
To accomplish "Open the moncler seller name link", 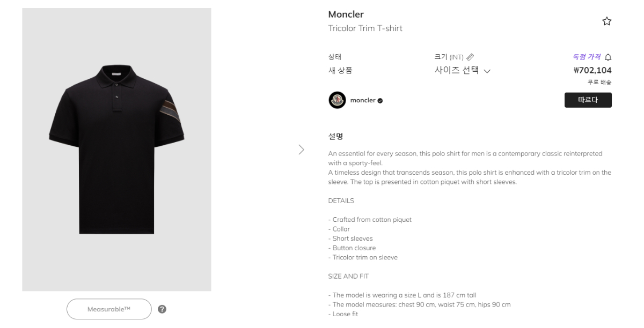I will click(363, 100).
